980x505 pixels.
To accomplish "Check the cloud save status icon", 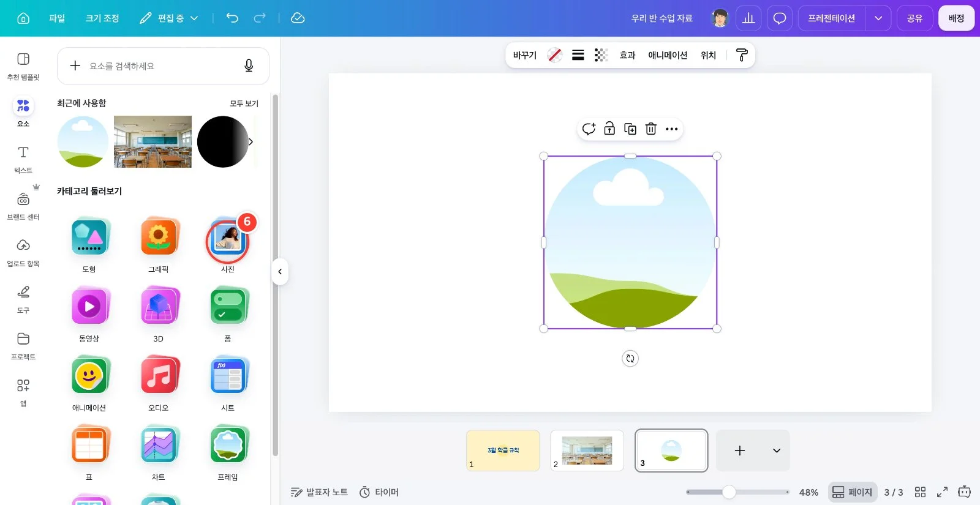I will (298, 18).
